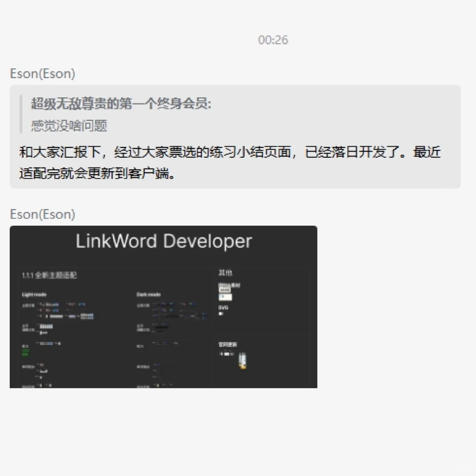Viewport: 476px width, 476px height.
Task: Click the dark bar thumbnail in Dark mode section
Action: click(x=161, y=327)
